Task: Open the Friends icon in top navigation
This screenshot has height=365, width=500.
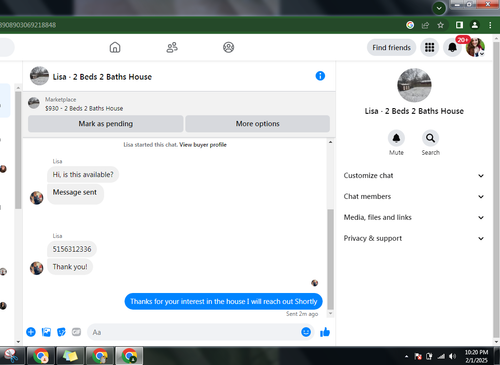Action: click(x=172, y=47)
